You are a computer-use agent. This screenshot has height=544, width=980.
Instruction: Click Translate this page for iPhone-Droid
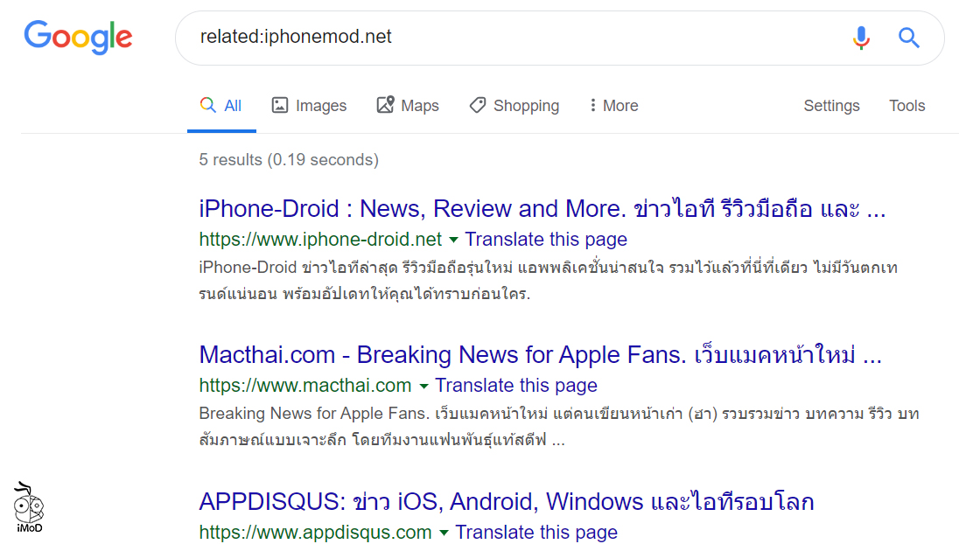545,240
